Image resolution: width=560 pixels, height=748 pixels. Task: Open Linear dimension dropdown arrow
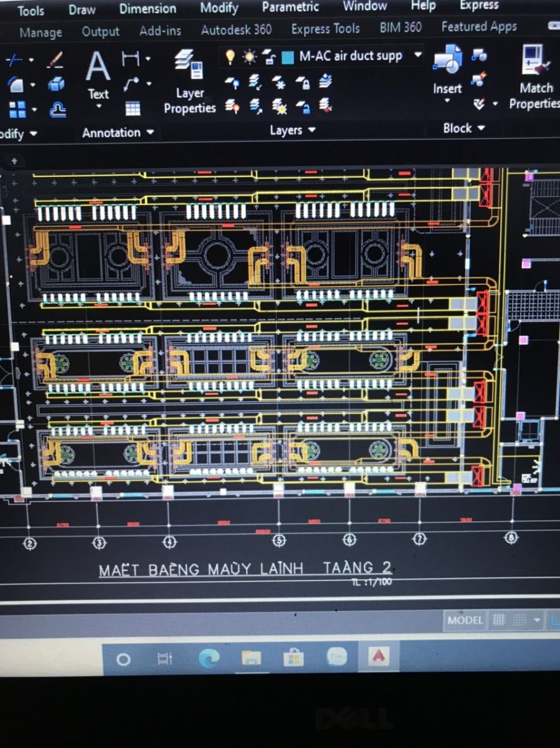(148, 59)
